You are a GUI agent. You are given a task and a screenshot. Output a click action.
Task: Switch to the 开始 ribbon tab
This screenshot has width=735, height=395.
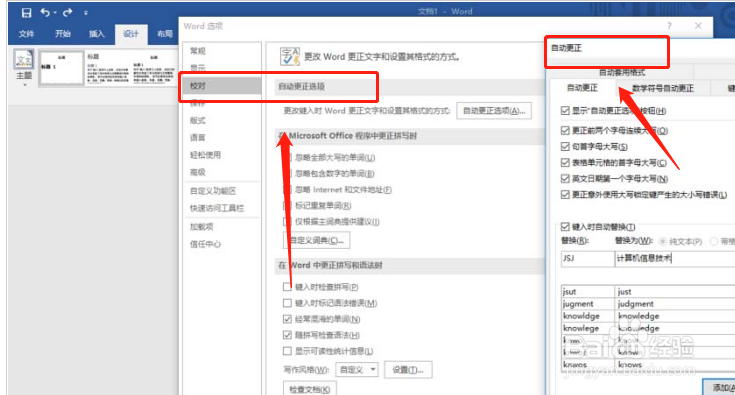[62, 34]
